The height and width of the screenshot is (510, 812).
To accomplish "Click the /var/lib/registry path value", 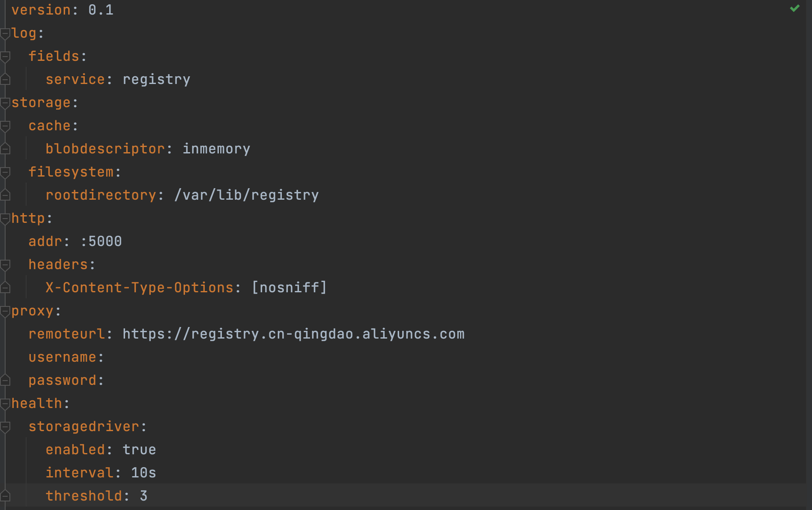I will [x=247, y=195].
